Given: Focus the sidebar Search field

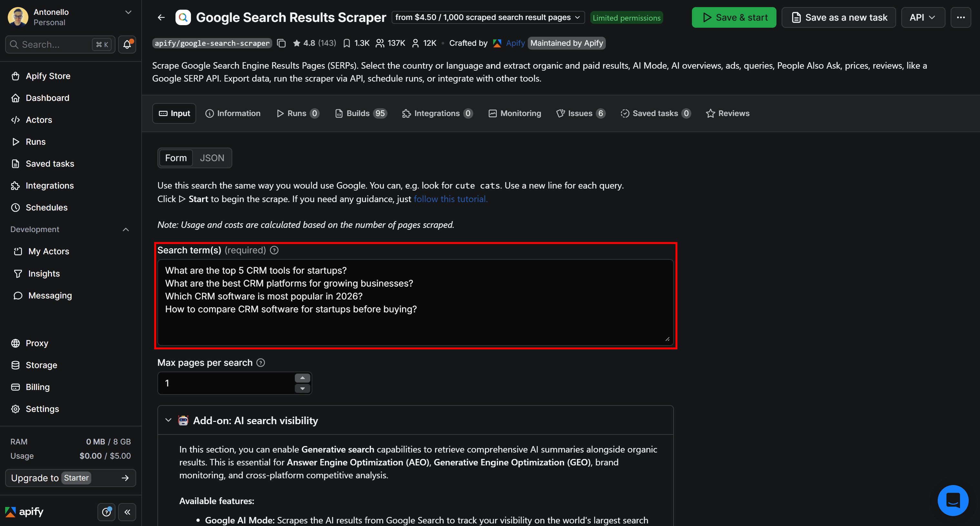Looking at the screenshot, I should coord(60,44).
